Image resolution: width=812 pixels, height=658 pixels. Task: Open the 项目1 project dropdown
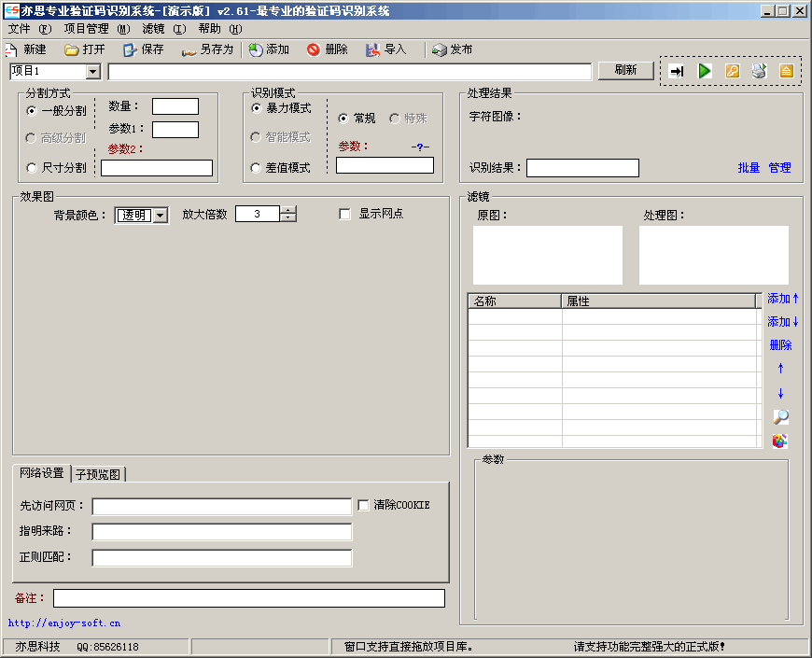pos(92,72)
